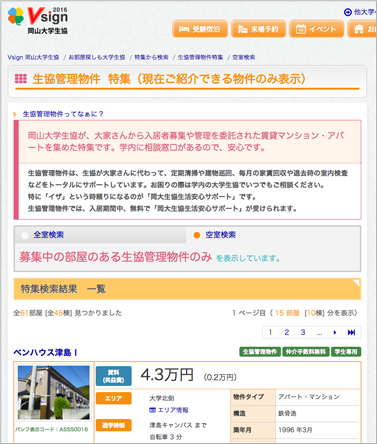Open the エリア情報 link
The height and width of the screenshot is (444, 377).
click(x=169, y=410)
